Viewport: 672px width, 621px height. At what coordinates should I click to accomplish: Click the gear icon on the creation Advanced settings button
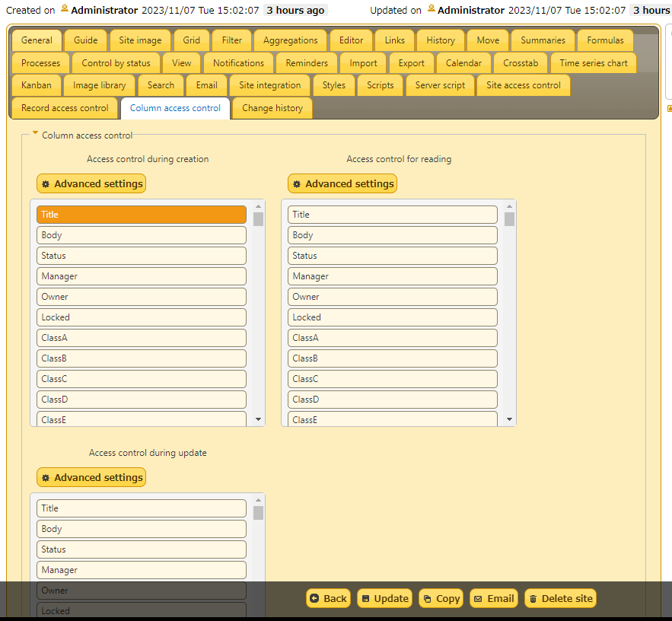46,183
